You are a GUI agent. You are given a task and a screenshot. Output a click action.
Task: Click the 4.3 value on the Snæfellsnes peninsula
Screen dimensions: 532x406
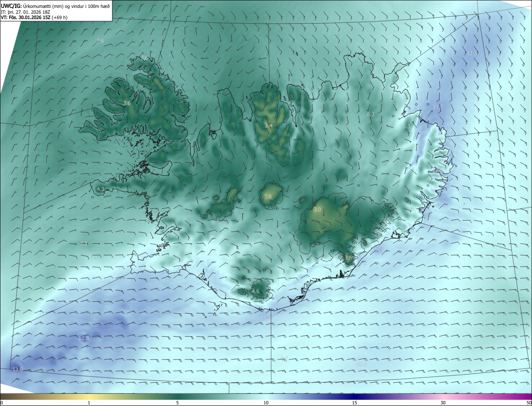(x=100, y=189)
